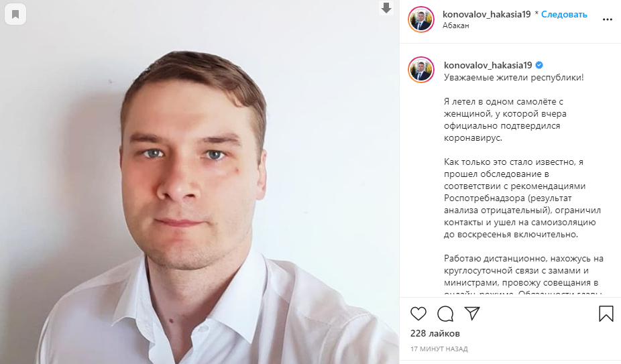This screenshot has width=621, height=364.
Task: Open Абакан location link
Action: point(456,25)
